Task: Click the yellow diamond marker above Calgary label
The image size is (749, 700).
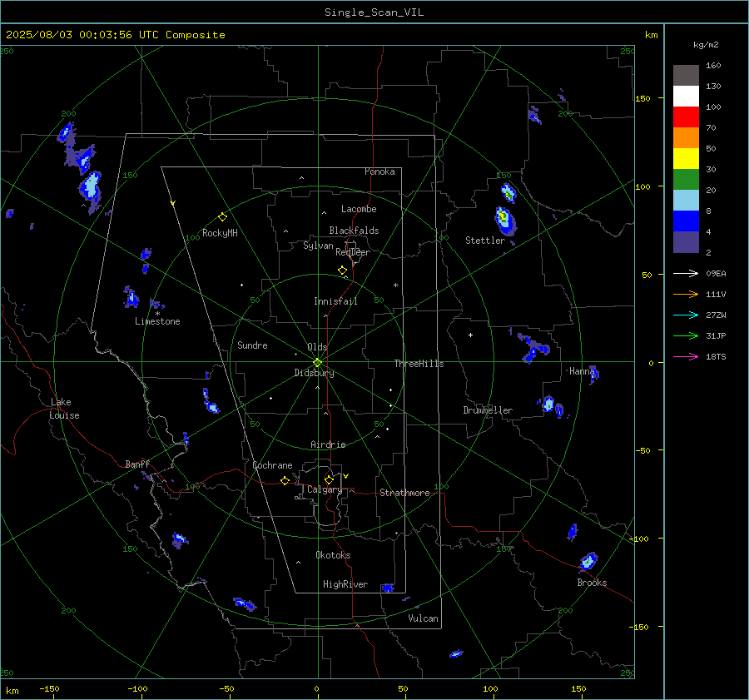Action: [x=329, y=479]
